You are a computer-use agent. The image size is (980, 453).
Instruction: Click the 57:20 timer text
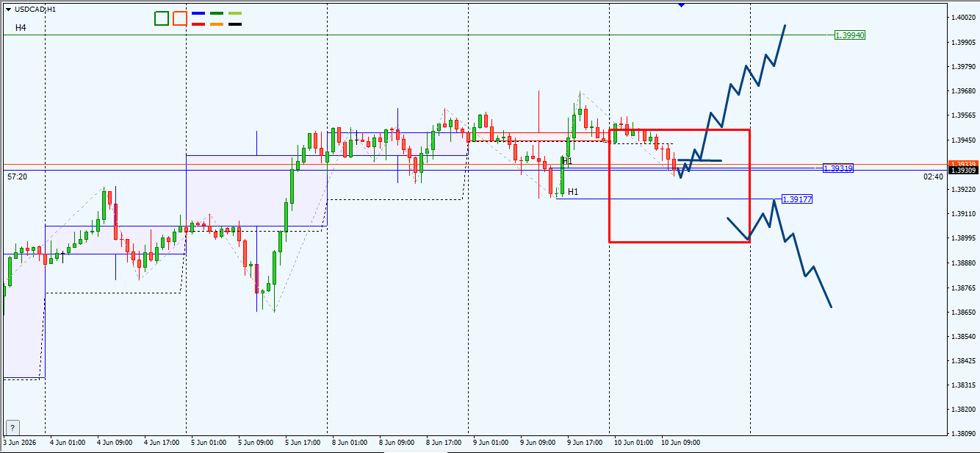18,177
